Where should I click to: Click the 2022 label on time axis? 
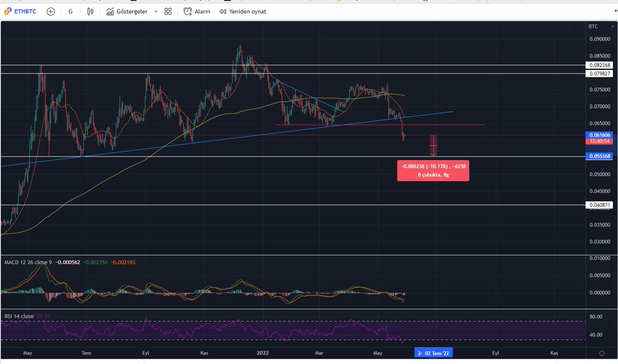(263, 353)
